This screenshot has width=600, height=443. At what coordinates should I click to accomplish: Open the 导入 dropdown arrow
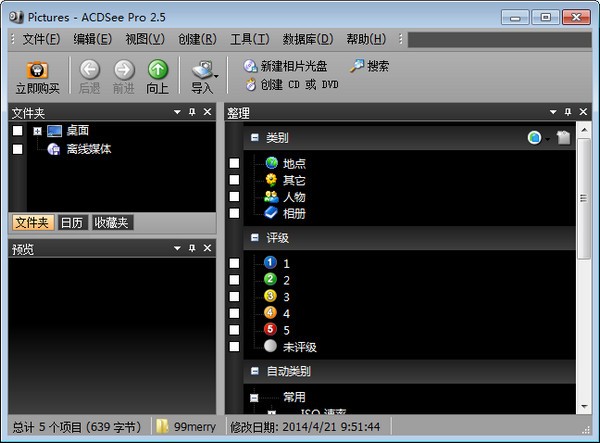click(x=216, y=76)
